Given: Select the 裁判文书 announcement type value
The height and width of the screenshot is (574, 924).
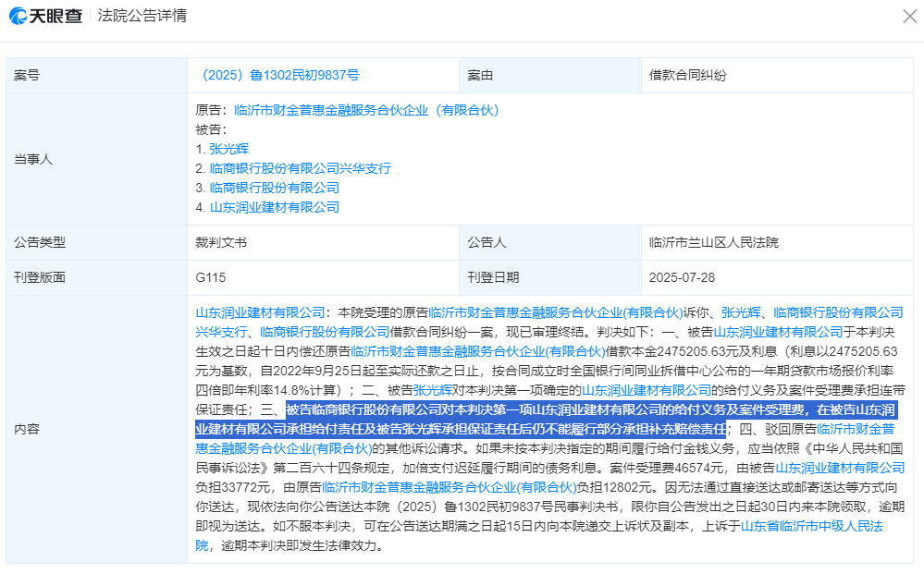Looking at the screenshot, I should pyautogui.click(x=221, y=242).
